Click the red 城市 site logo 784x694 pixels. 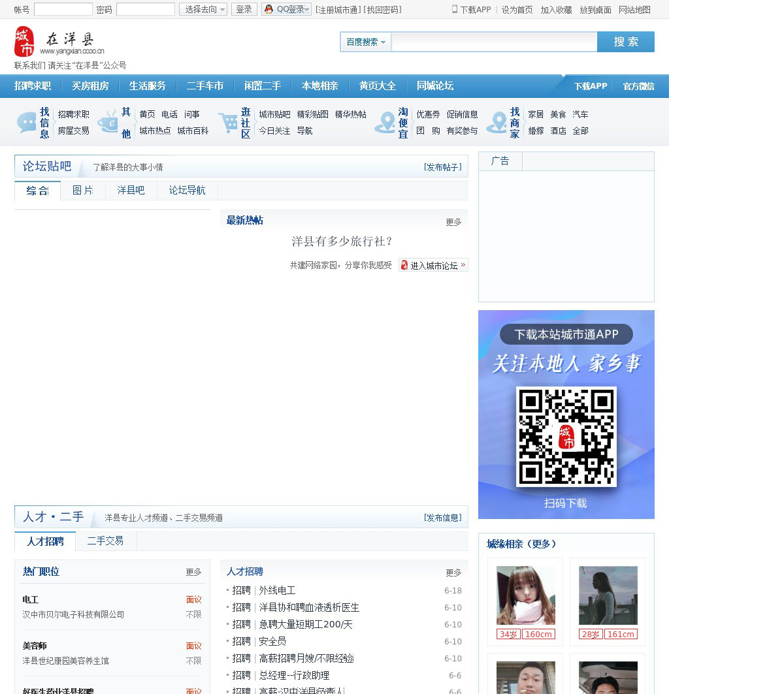point(24,42)
